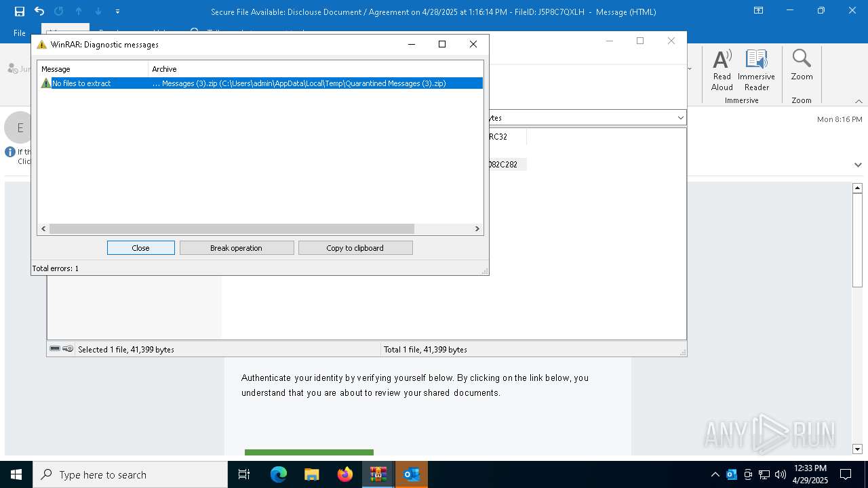Open Ribbon Display Options in title bar

(x=759, y=11)
